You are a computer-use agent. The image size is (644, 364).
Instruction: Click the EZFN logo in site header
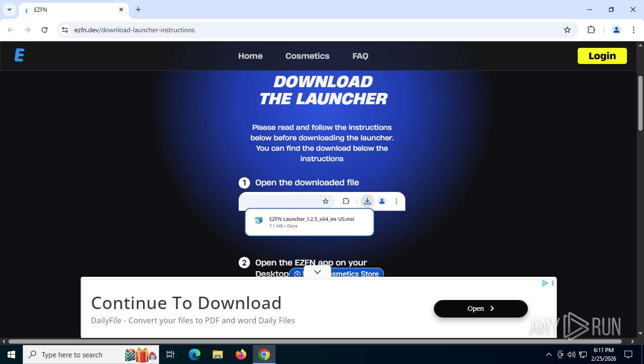tap(19, 55)
